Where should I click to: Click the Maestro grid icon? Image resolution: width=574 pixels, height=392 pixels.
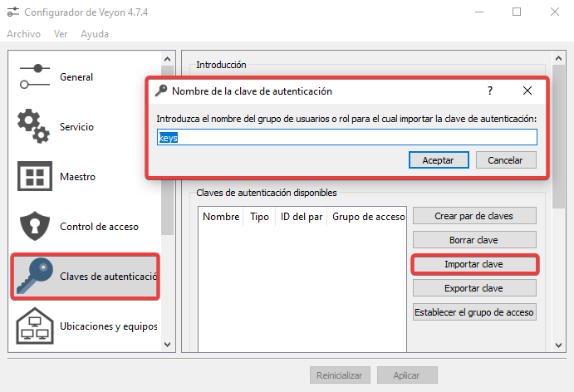35,177
